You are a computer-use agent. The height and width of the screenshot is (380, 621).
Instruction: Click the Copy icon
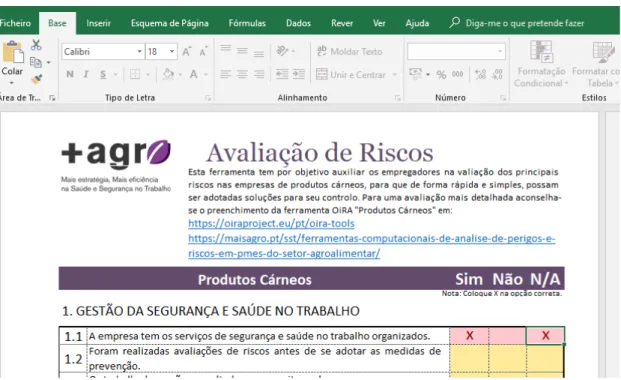[36, 62]
